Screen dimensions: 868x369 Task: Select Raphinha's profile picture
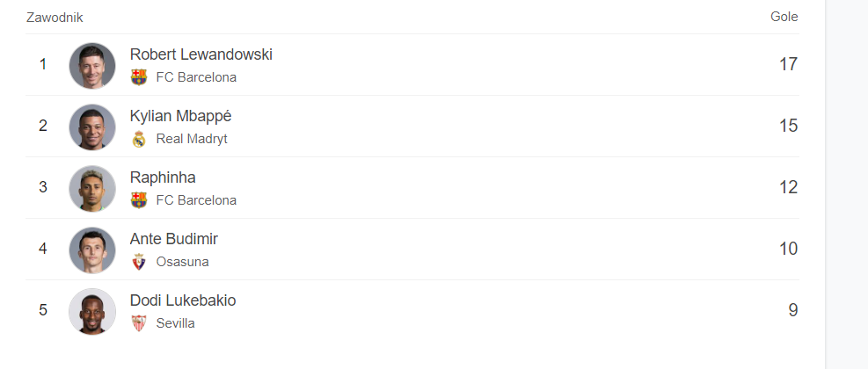[x=92, y=188]
